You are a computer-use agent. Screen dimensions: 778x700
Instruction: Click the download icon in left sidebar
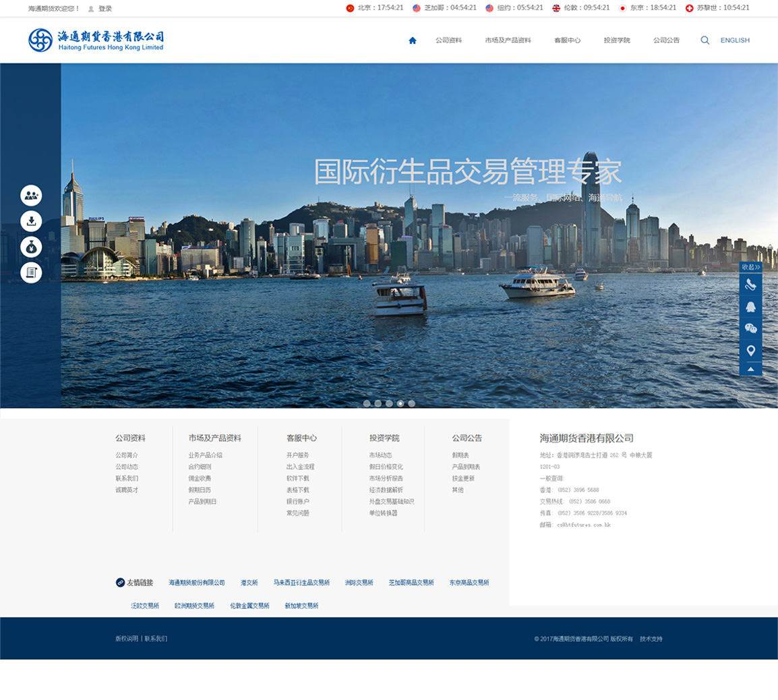tap(31, 221)
